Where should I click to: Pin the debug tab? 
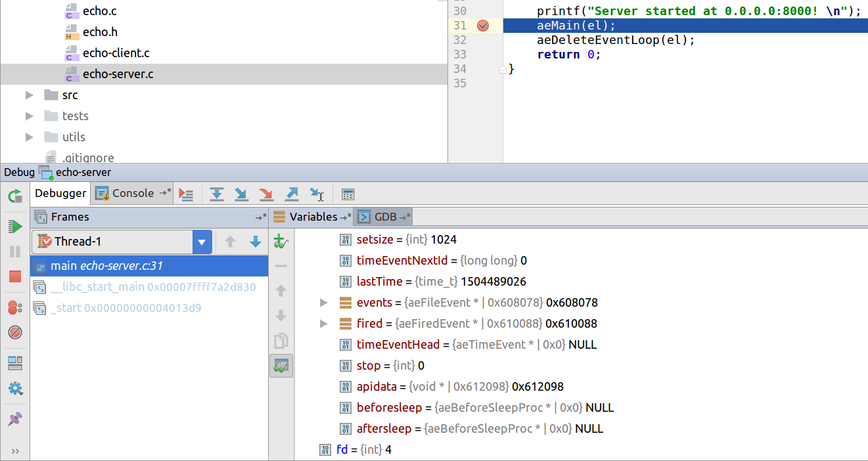tap(15, 419)
